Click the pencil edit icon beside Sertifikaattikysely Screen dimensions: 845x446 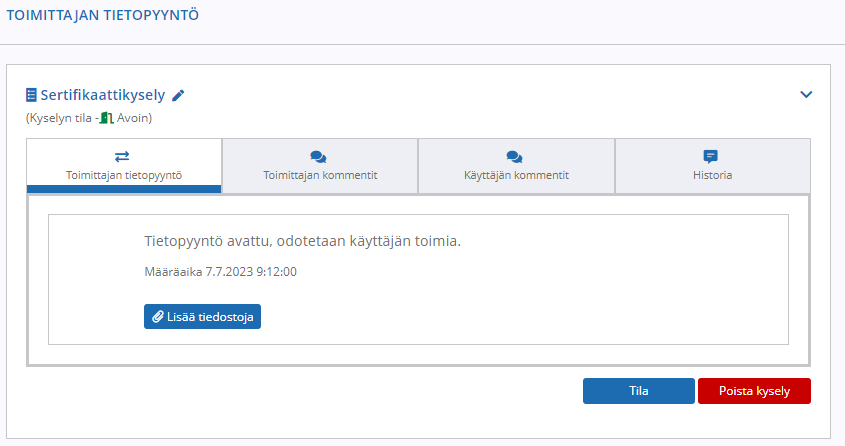coord(178,96)
